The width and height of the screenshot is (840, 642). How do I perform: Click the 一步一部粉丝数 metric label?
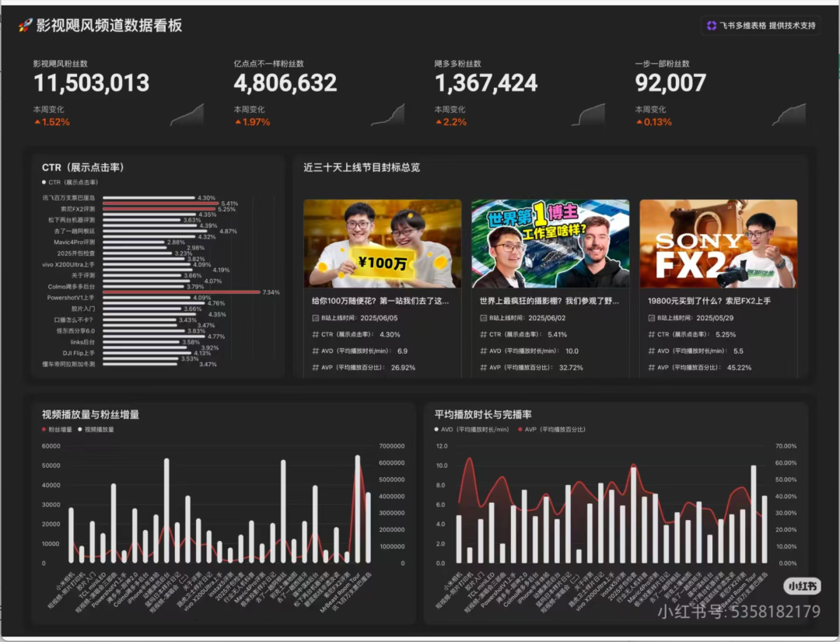(x=662, y=64)
